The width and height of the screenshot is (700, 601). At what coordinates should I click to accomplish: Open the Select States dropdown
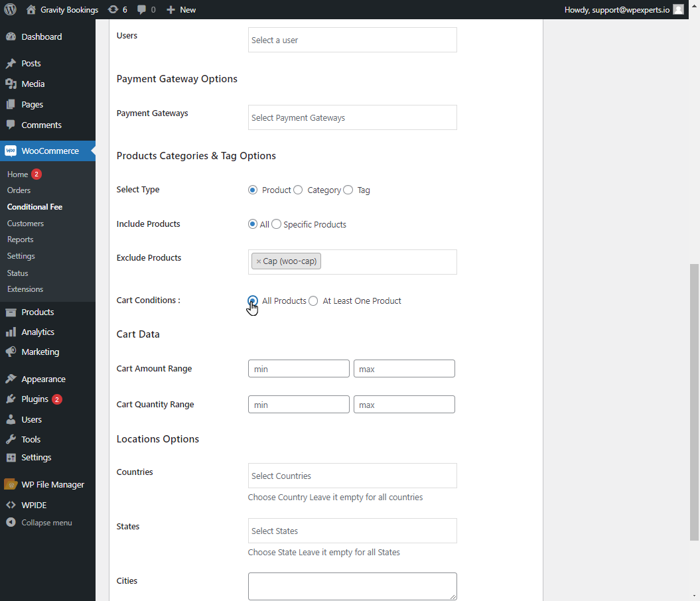tap(352, 531)
